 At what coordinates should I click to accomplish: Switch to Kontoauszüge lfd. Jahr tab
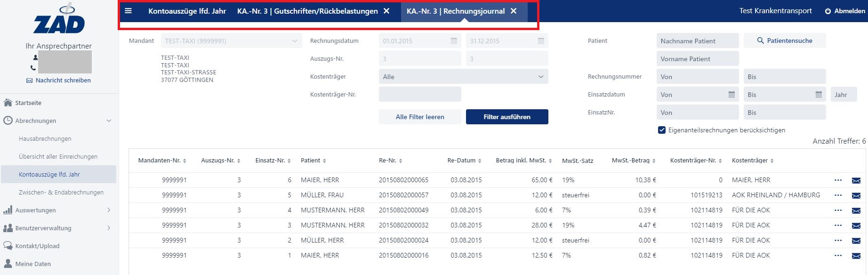click(x=187, y=11)
